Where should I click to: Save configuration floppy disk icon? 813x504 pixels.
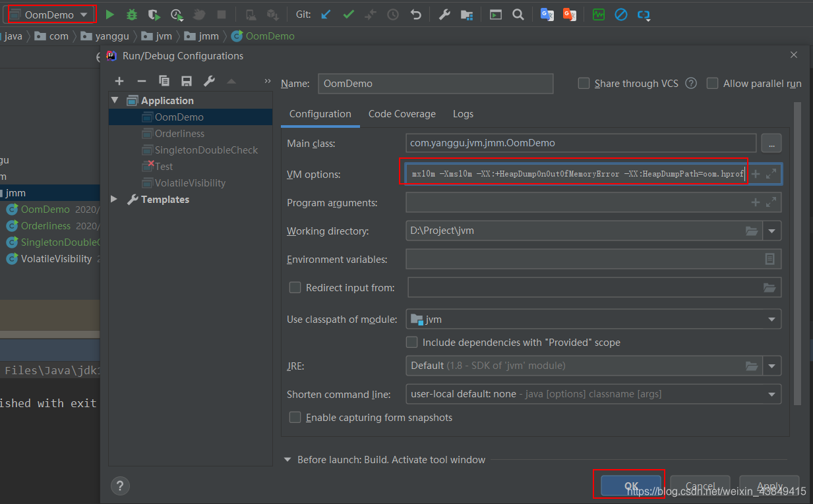click(187, 81)
